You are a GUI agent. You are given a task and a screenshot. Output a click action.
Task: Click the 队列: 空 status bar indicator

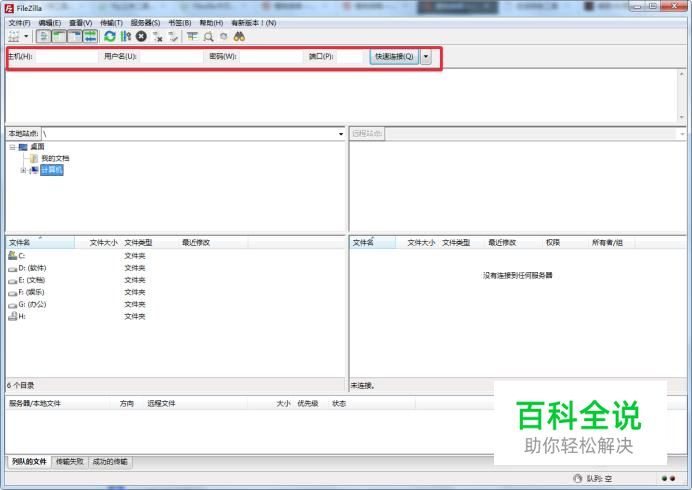(593, 479)
